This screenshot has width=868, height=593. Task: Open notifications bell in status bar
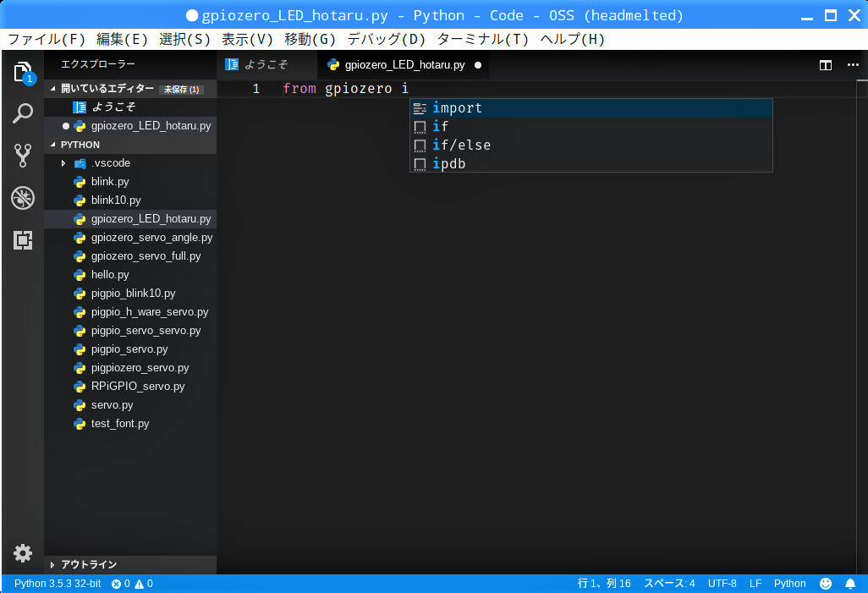[x=850, y=584]
